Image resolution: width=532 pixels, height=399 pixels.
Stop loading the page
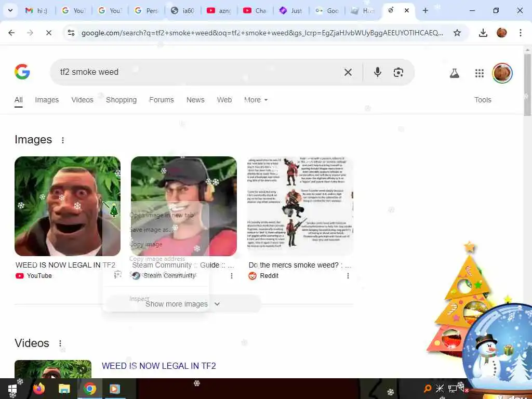pos(48,33)
